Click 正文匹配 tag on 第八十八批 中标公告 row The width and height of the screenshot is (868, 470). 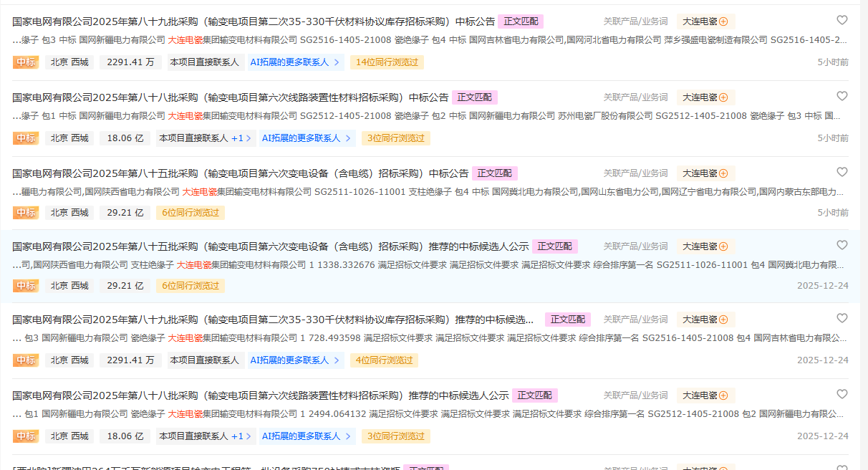click(475, 97)
